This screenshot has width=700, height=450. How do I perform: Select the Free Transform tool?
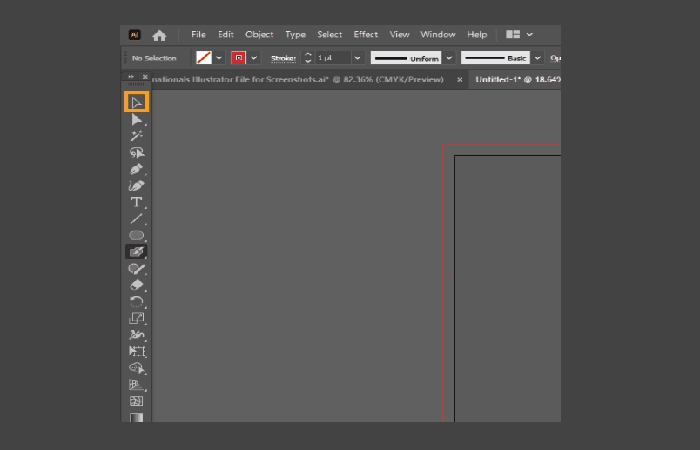(137, 351)
